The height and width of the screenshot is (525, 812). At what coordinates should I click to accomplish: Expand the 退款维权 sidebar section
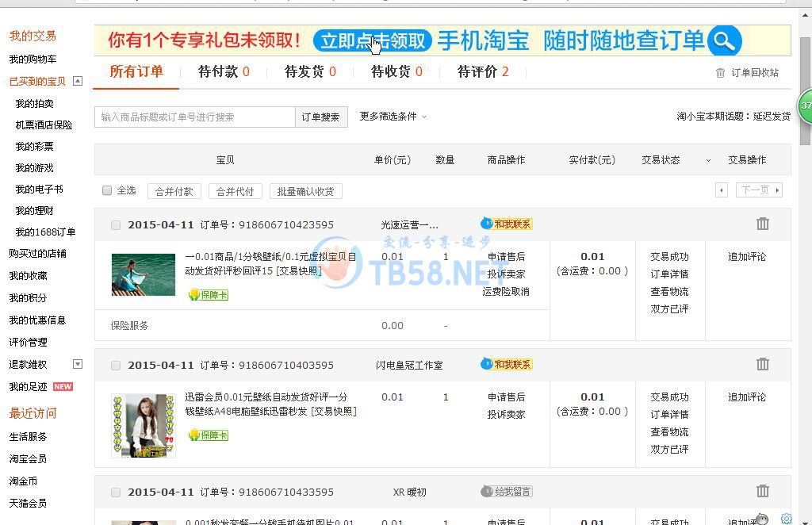pyautogui.click(x=78, y=364)
